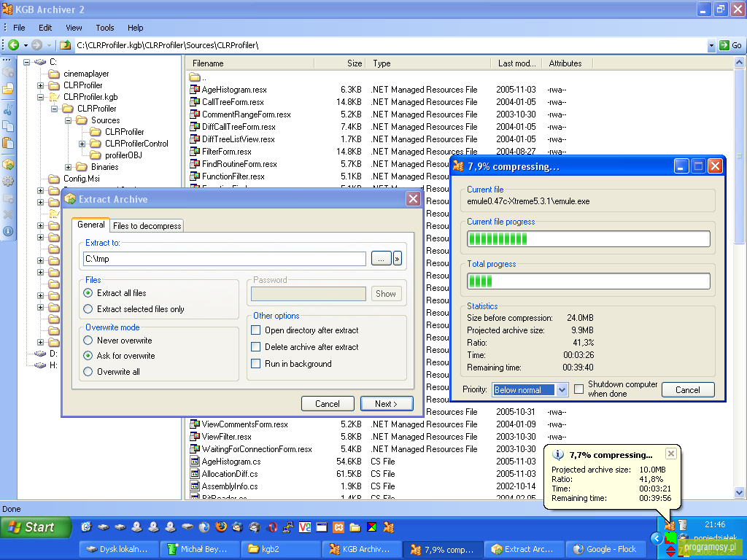The width and height of the screenshot is (747, 560).
Task: Tick Shutdown computer when done checkbox
Action: pos(578,389)
